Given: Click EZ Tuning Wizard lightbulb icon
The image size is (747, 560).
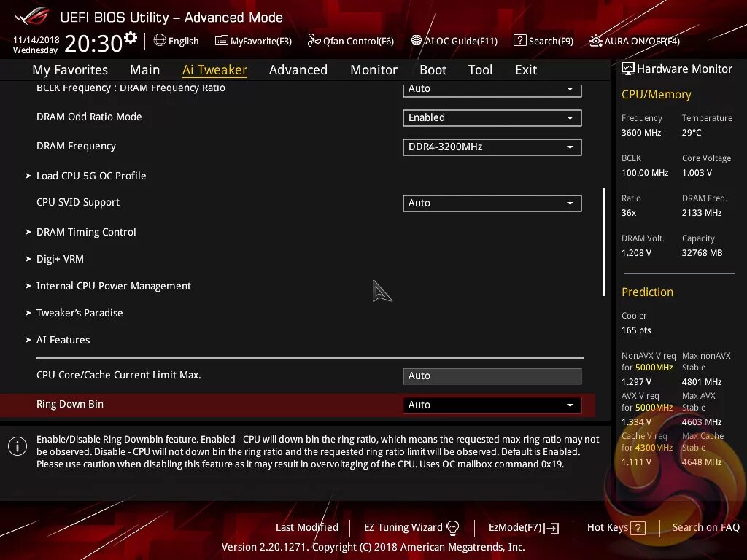Looking at the screenshot, I should coord(452,528).
